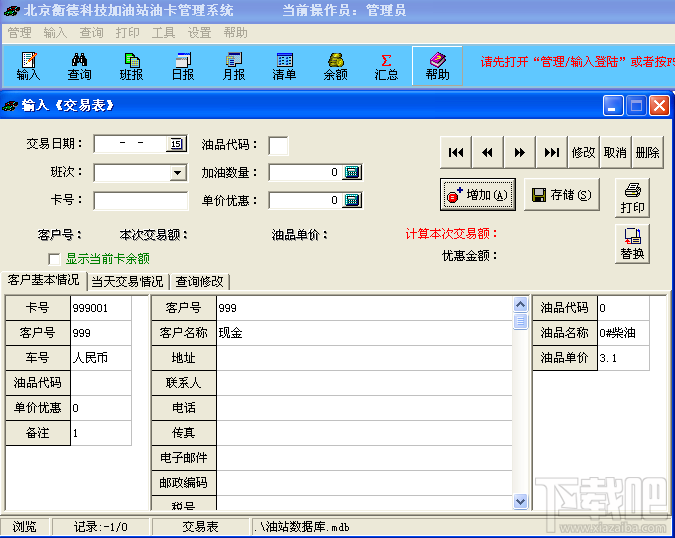
Task: Switch to 查询修改 tab
Action: coord(199,282)
